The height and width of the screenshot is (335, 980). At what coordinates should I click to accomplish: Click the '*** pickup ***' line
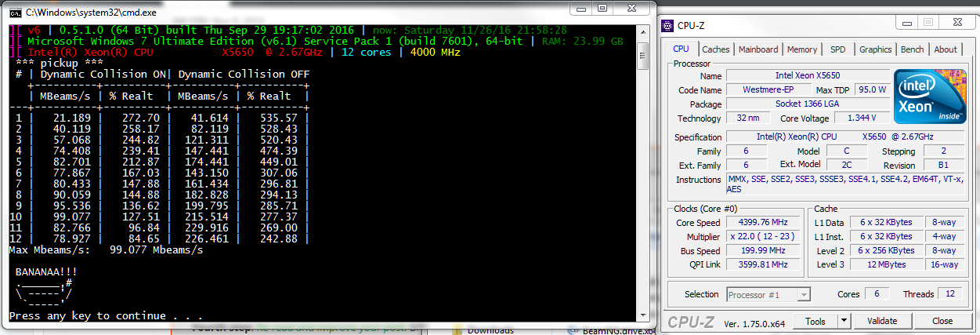(x=60, y=63)
